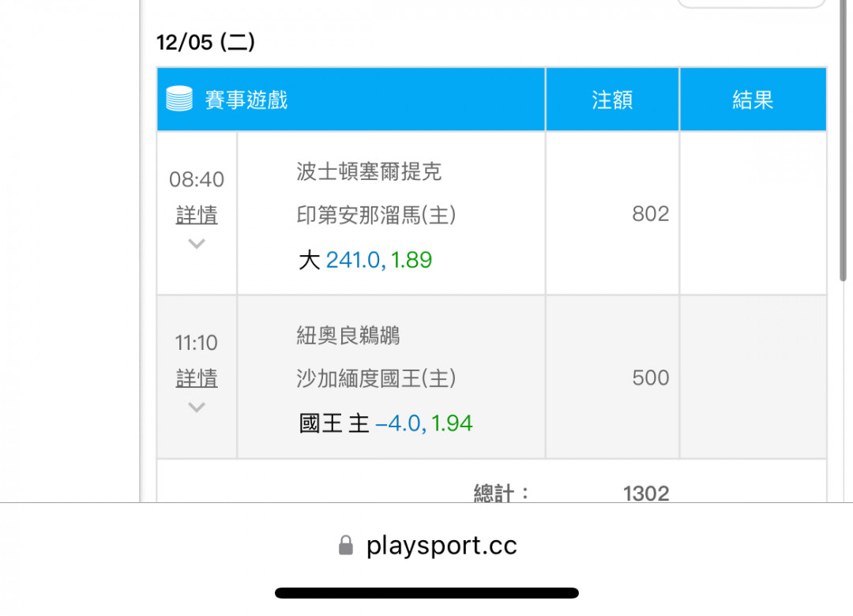Tap the home indicator bar
The width and height of the screenshot is (853, 616).
click(426, 592)
